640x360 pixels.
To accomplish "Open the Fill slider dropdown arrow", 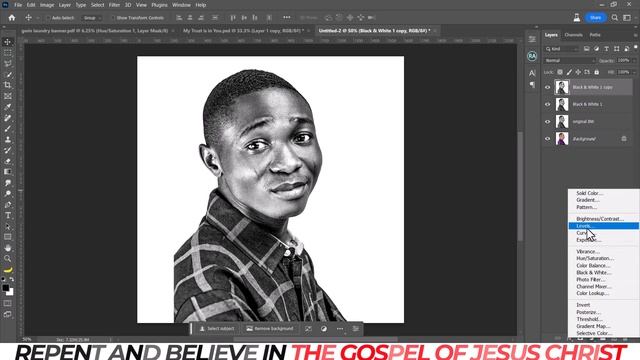I will click(634, 72).
